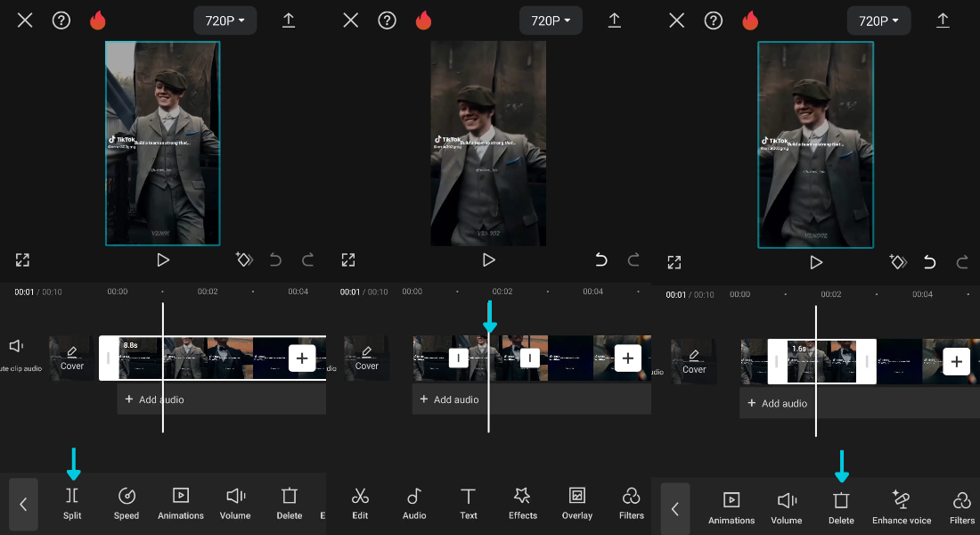Open Animations in right panel toolbar
The height and width of the screenshot is (535, 980).
731,508
